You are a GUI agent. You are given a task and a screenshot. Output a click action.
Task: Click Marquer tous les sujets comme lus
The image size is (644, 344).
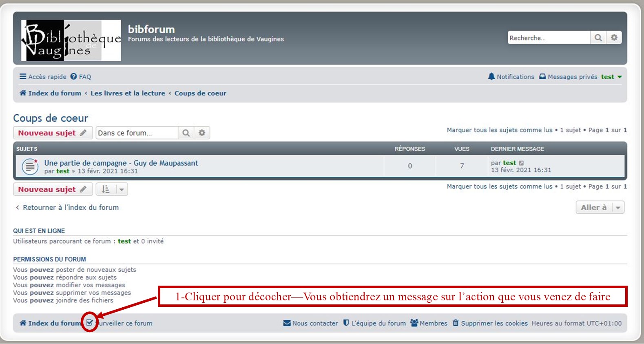[499, 130]
